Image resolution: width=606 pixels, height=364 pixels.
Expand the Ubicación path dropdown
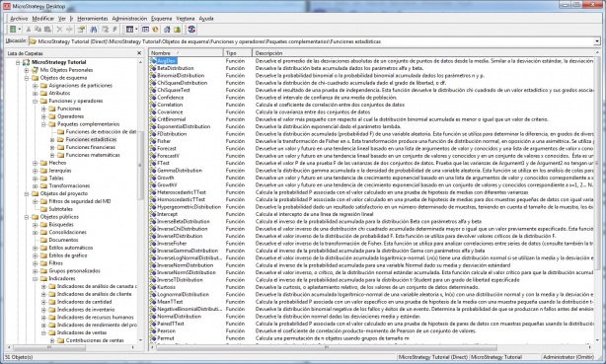coord(597,41)
